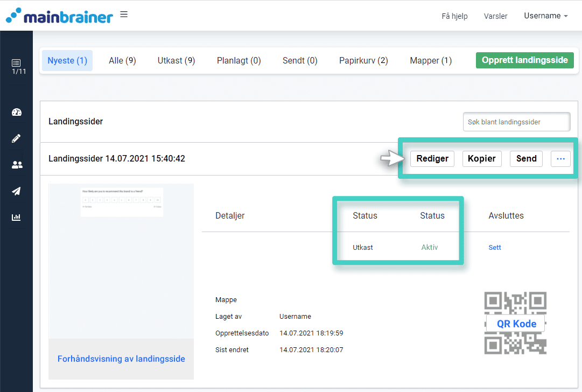The image size is (582, 392).
Task: Select the pencil edit icon in sidebar
Action: [x=16, y=138]
